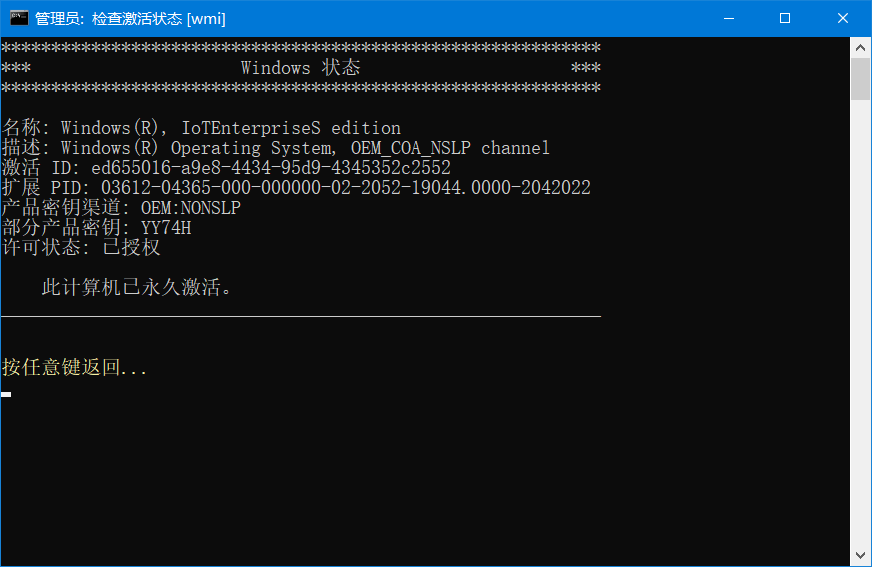Image resolution: width=872 pixels, height=567 pixels.
Task: Maximize the console window
Action: click(785, 18)
